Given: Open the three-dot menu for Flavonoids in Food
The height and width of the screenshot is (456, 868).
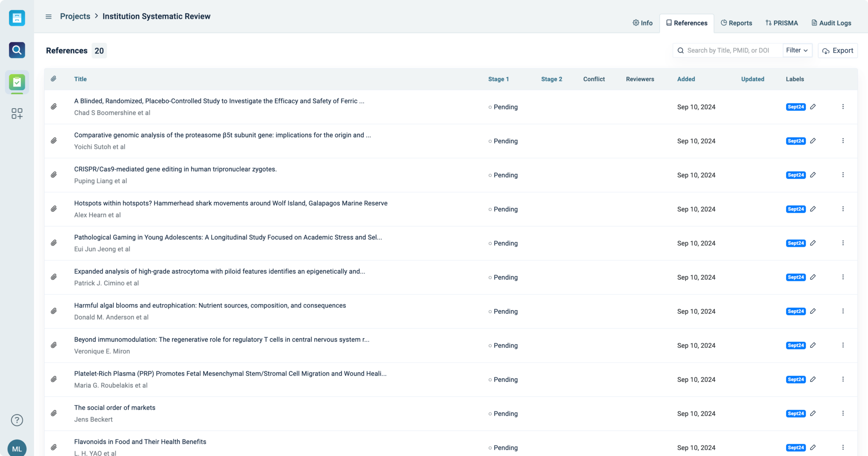Looking at the screenshot, I should (843, 448).
